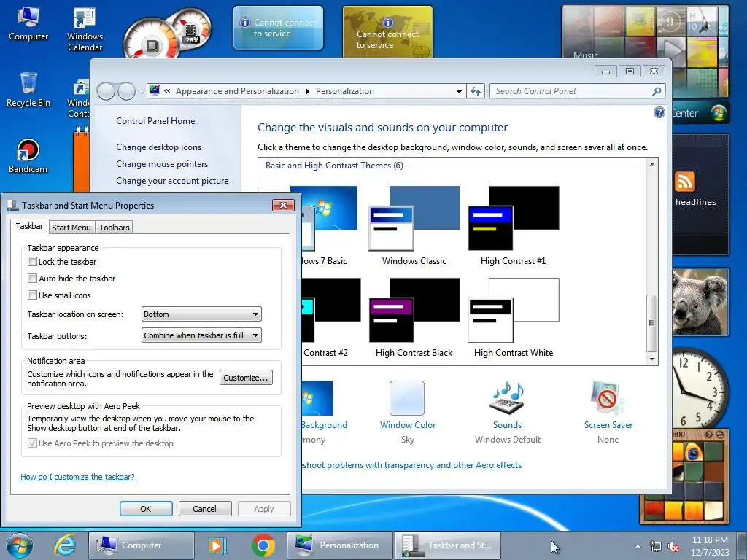747x560 pixels.
Task: Switch to the Toolbars tab
Action: [x=115, y=227]
